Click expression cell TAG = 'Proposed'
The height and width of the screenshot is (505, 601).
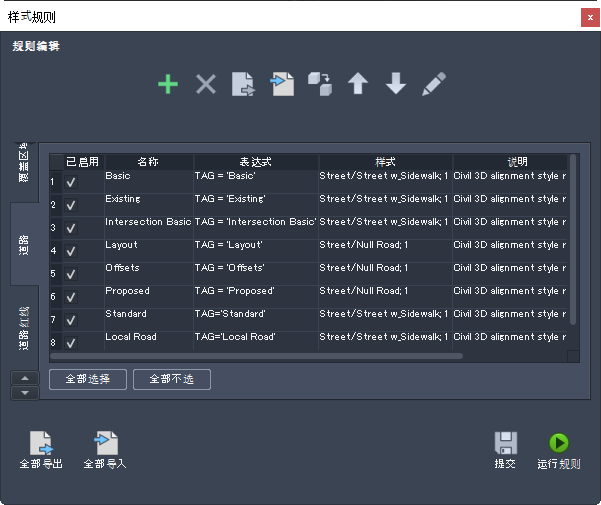click(256, 297)
